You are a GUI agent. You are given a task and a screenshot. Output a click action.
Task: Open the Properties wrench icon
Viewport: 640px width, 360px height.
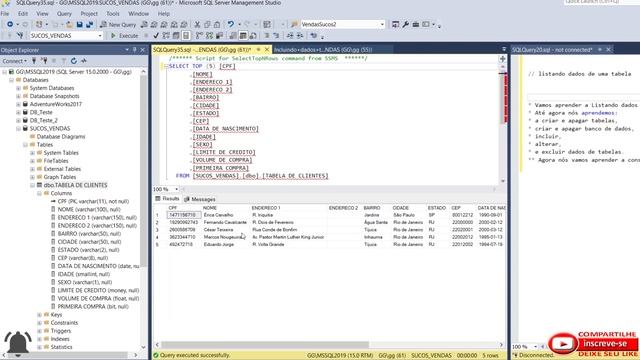(405, 24)
